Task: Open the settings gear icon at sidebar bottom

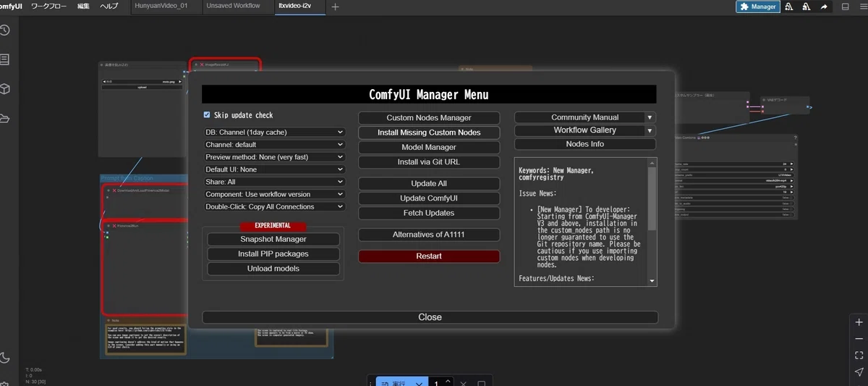Action: pyautogui.click(x=4, y=383)
